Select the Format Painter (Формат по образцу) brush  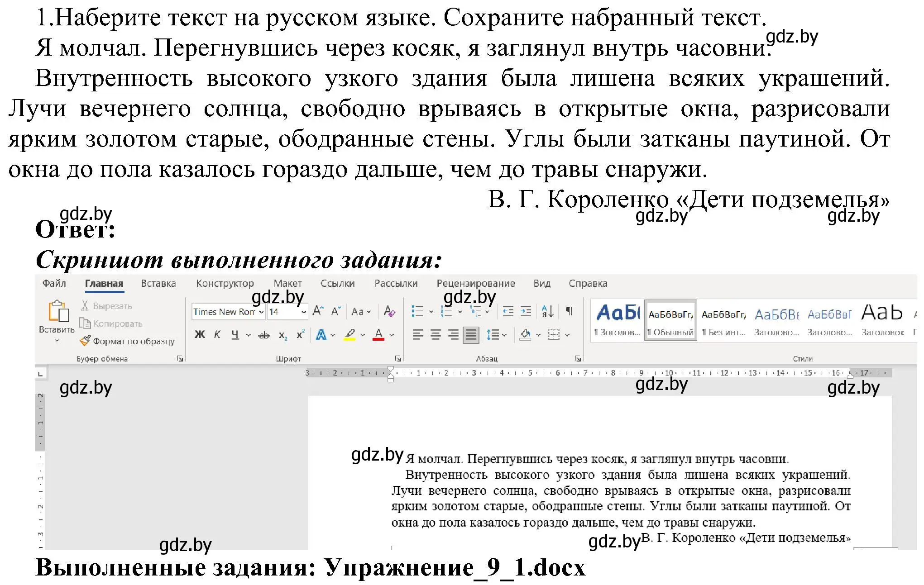point(85,341)
